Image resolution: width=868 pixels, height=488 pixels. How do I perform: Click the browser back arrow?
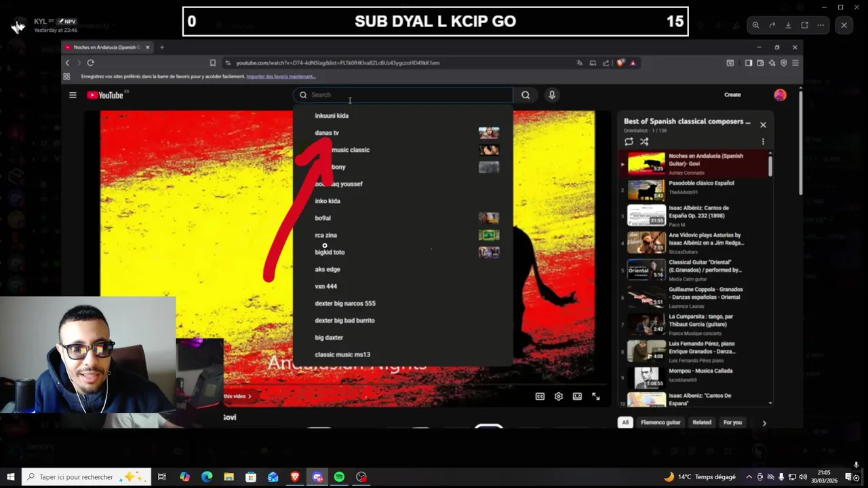[67, 62]
